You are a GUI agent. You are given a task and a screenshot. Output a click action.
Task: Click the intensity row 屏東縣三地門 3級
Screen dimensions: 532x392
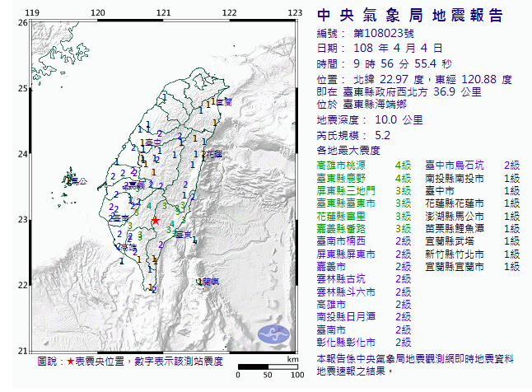(x=364, y=191)
